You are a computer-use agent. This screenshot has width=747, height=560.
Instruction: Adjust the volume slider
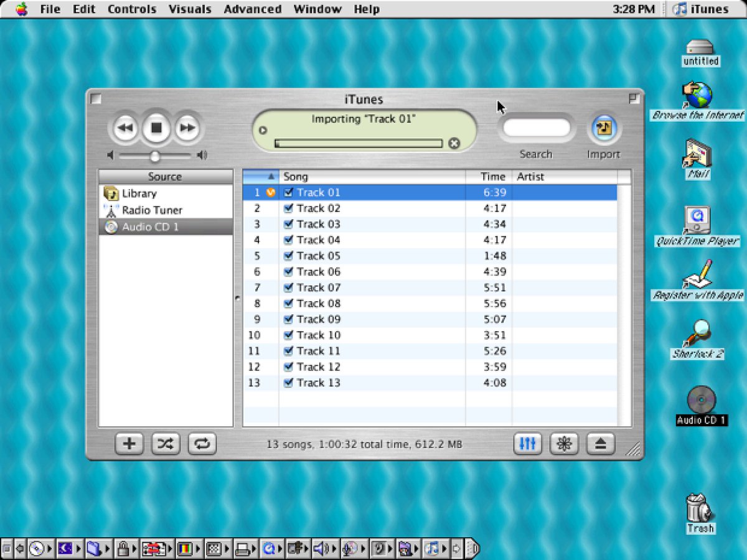pyautogui.click(x=156, y=156)
